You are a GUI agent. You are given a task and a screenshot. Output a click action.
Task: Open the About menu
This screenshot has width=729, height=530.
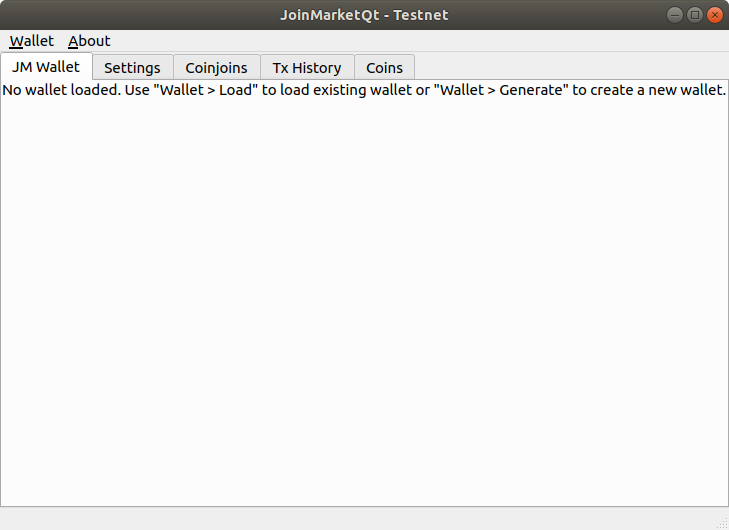point(89,41)
